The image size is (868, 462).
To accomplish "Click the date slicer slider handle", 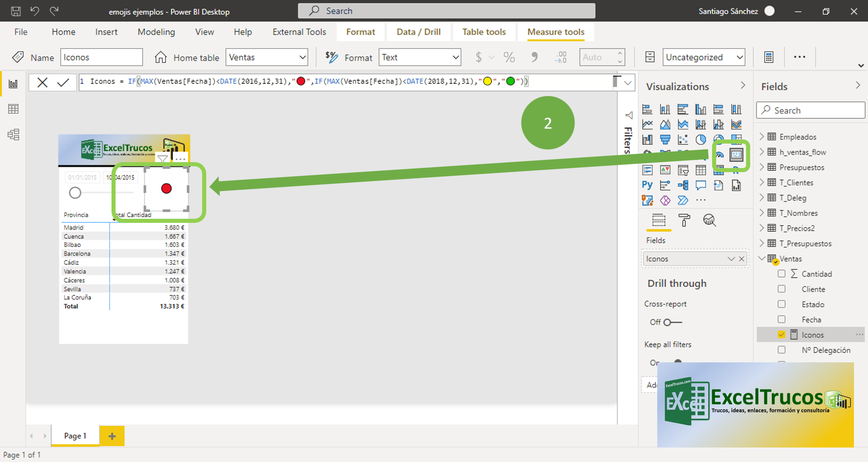I will 75,193.
